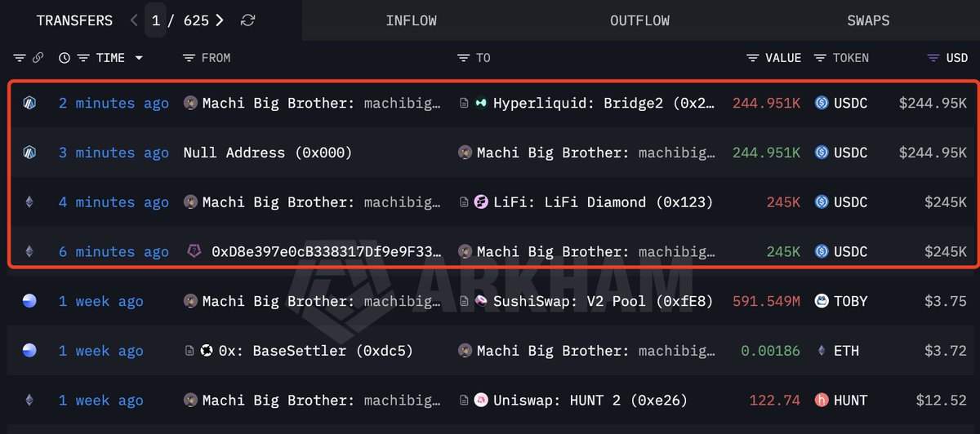This screenshot has height=434, width=980.
Task: Expand the TIME sort dropdown arrow
Action: [x=139, y=58]
